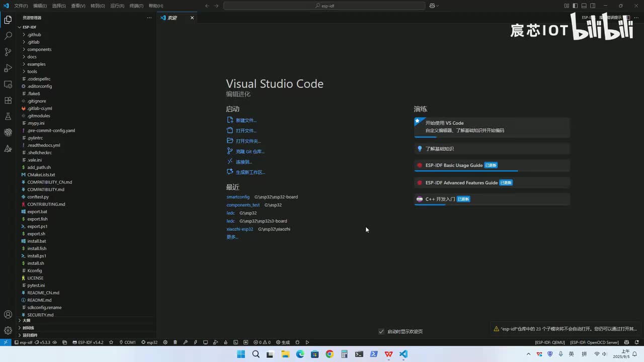Click the remote window indicator in status bar

[x=6, y=342]
